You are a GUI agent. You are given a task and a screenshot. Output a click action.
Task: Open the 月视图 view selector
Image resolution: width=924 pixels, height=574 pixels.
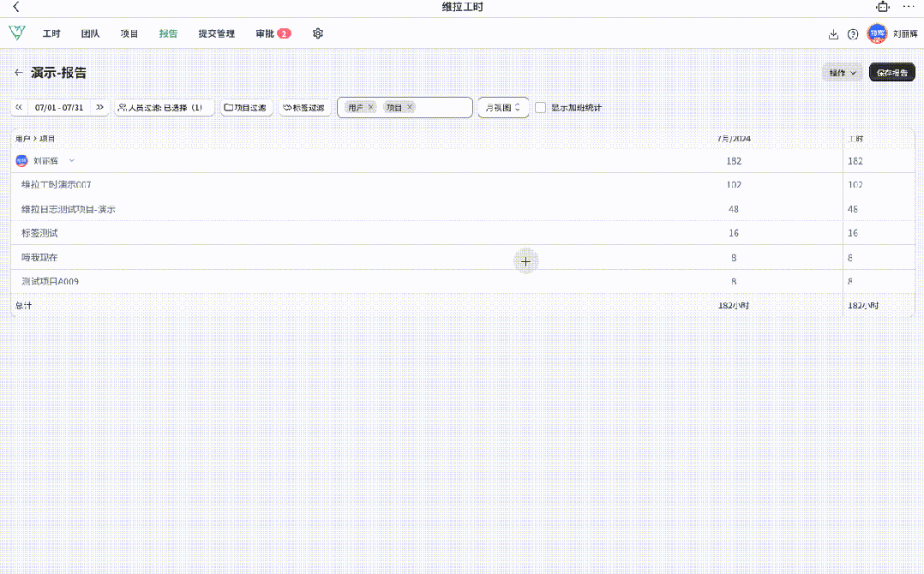(x=502, y=107)
